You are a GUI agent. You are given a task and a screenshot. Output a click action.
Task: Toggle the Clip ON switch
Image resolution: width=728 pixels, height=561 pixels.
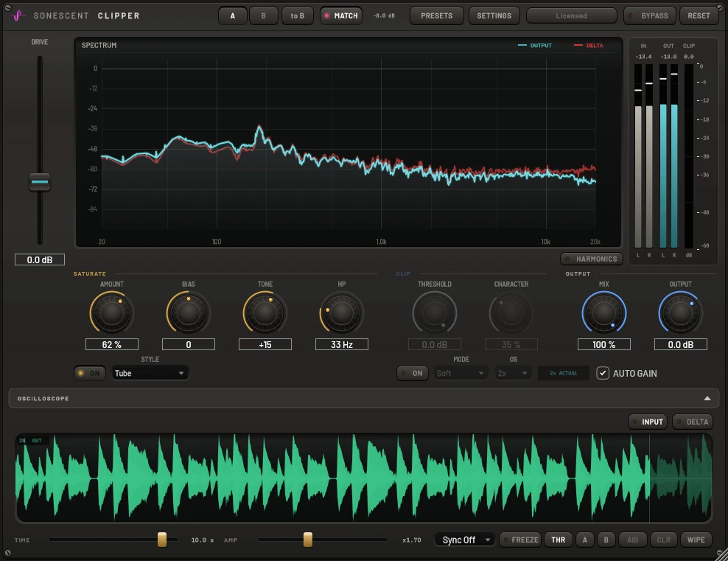(413, 373)
